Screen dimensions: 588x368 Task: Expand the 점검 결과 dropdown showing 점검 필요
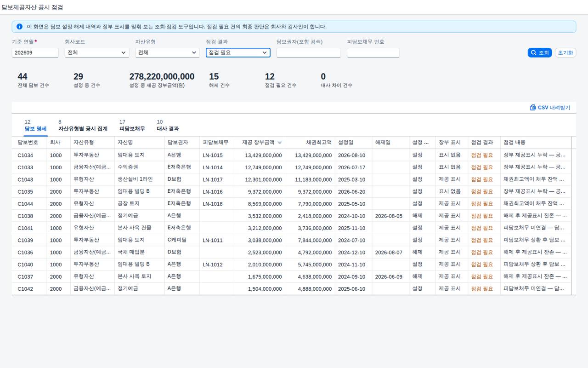[x=238, y=53]
